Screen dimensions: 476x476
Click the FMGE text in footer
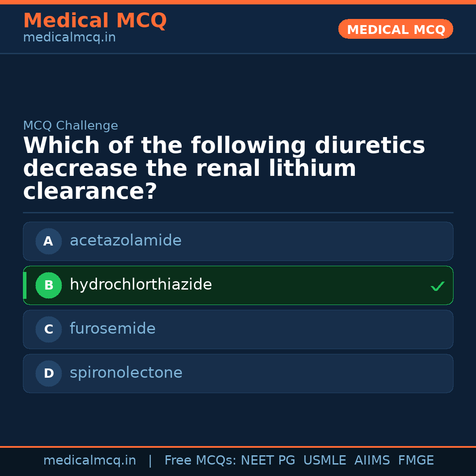coord(416,461)
